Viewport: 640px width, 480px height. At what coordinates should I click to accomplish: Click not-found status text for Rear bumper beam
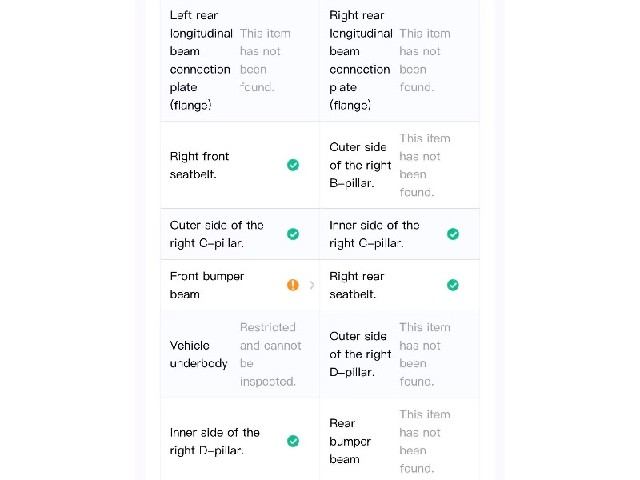(x=425, y=441)
